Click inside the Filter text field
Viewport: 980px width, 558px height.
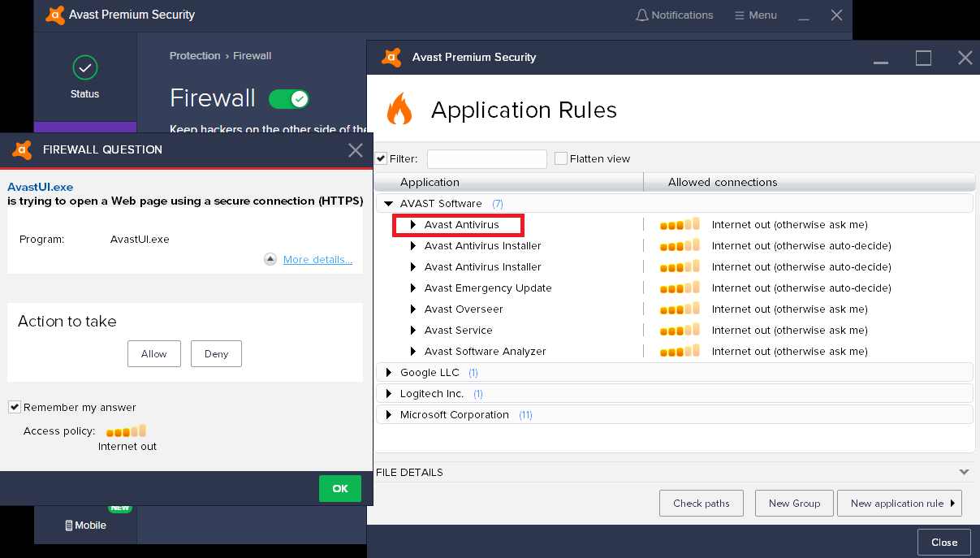click(487, 159)
